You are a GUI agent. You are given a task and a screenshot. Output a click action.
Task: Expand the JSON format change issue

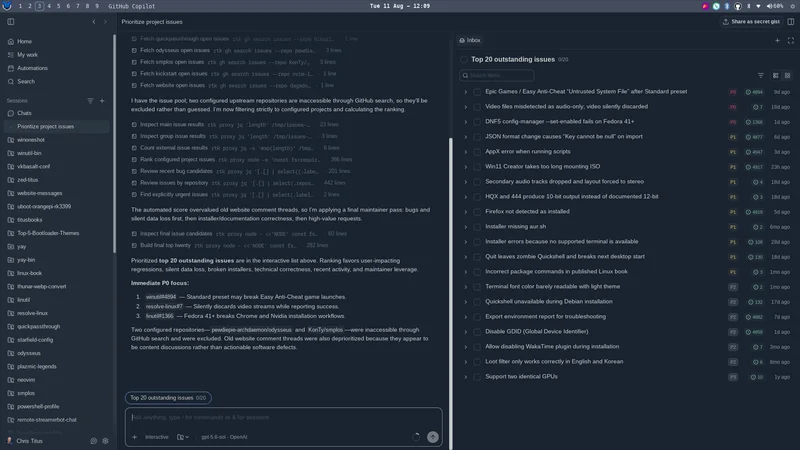(x=465, y=137)
